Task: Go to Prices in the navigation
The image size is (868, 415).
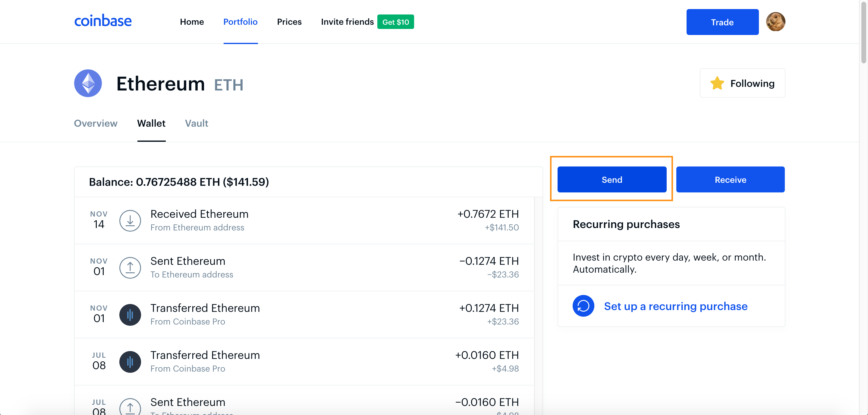Action: (289, 22)
